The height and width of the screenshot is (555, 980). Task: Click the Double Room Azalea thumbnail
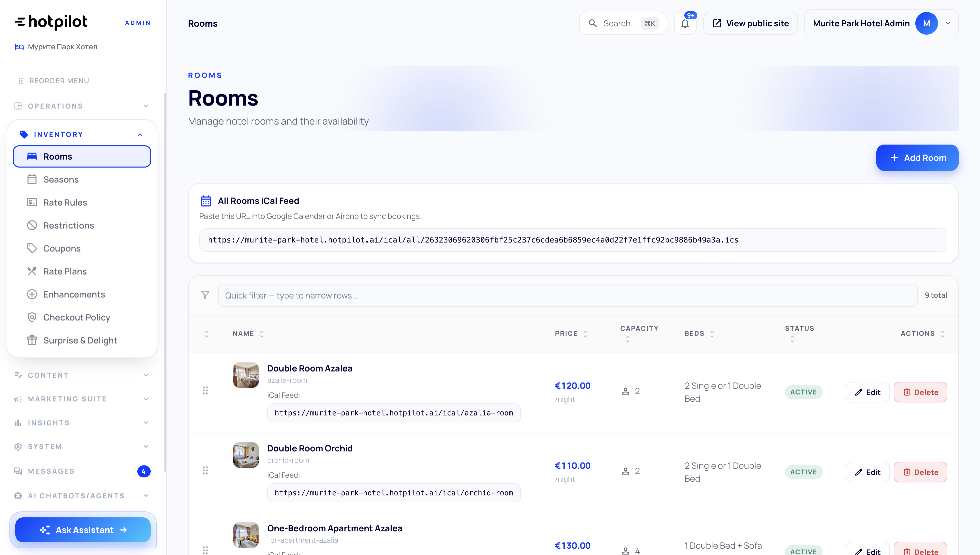246,375
